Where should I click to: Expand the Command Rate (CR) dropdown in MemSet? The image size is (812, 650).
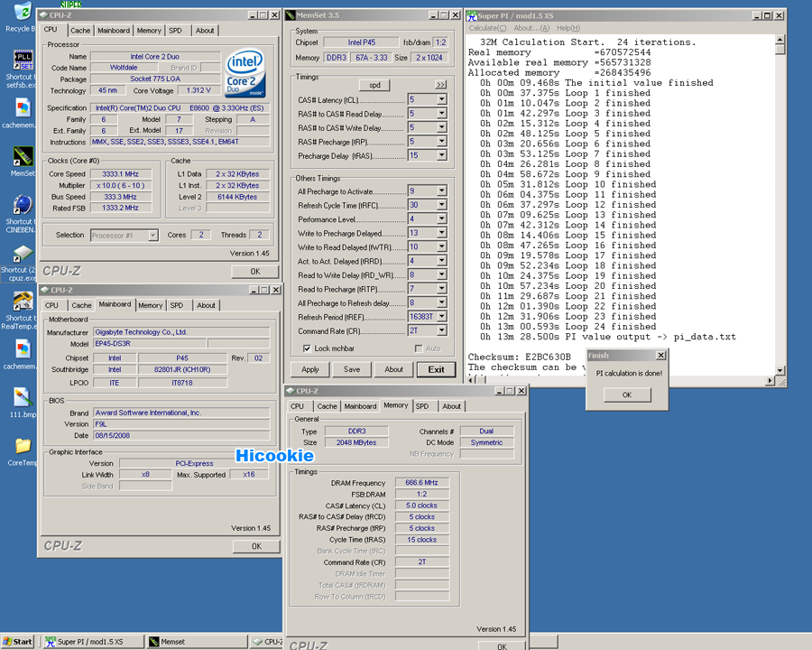(442, 330)
